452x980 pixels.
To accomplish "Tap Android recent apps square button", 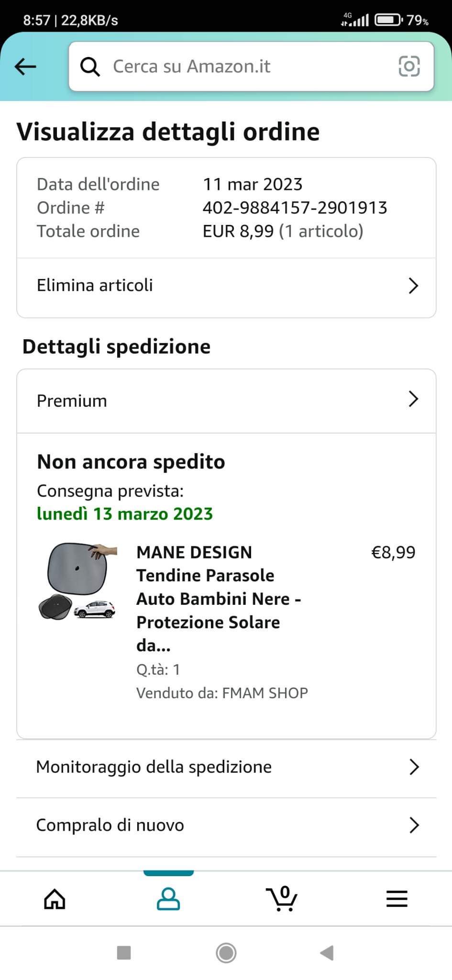I will pyautogui.click(x=124, y=953).
